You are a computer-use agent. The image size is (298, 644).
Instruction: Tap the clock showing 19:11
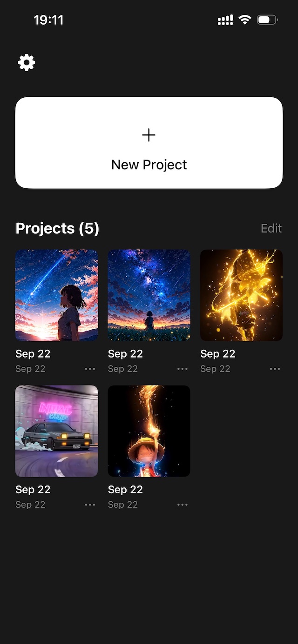pyautogui.click(x=48, y=20)
